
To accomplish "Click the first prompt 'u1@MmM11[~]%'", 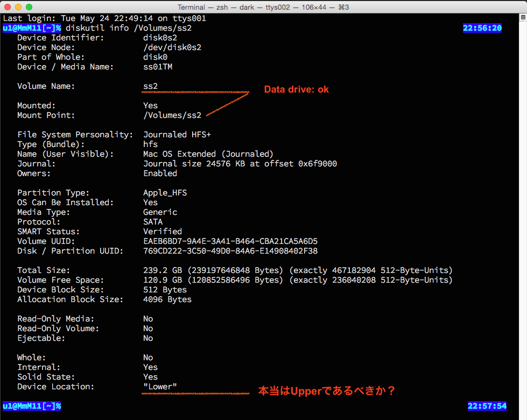I will (x=32, y=28).
